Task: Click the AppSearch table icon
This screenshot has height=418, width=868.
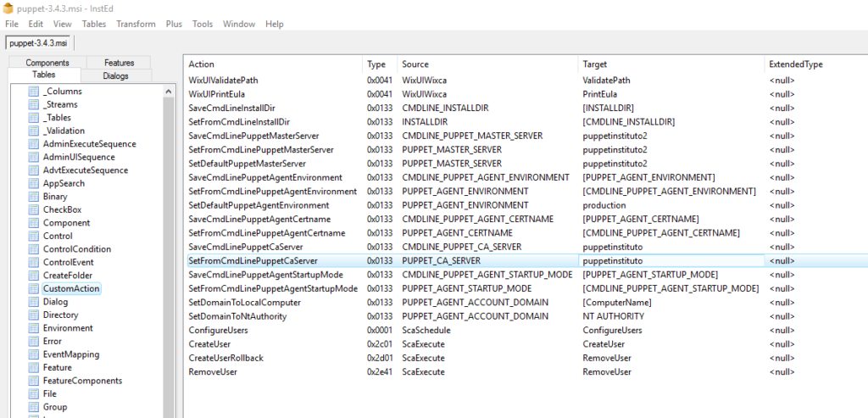Action: point(34,183)
